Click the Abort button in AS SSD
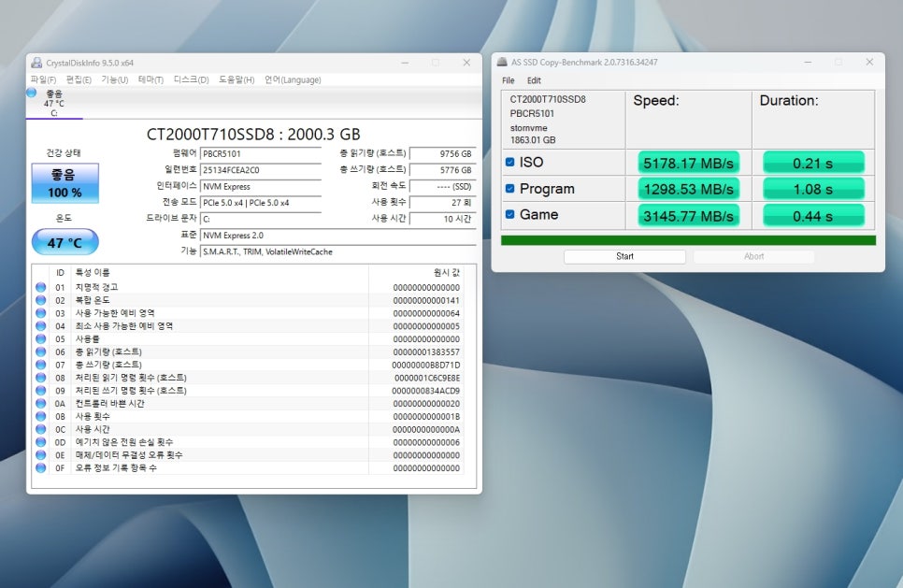 [753, 257]
